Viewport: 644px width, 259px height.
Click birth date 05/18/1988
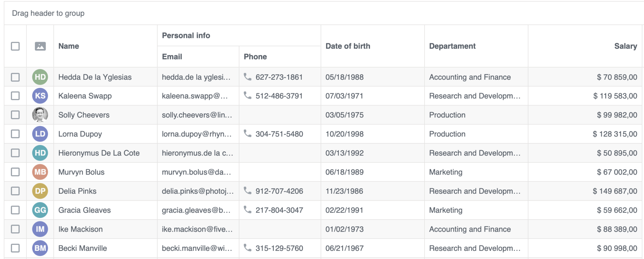coord(344,77)
